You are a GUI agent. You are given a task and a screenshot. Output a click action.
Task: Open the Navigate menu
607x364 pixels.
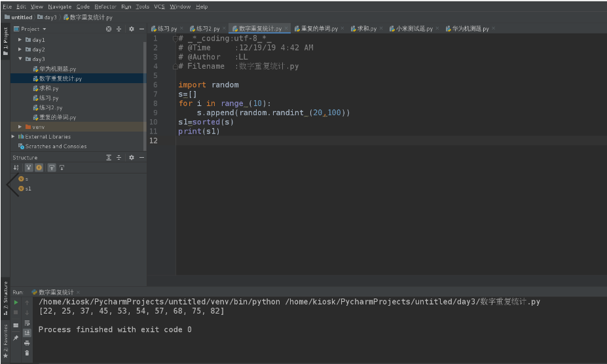pos(60,7)
